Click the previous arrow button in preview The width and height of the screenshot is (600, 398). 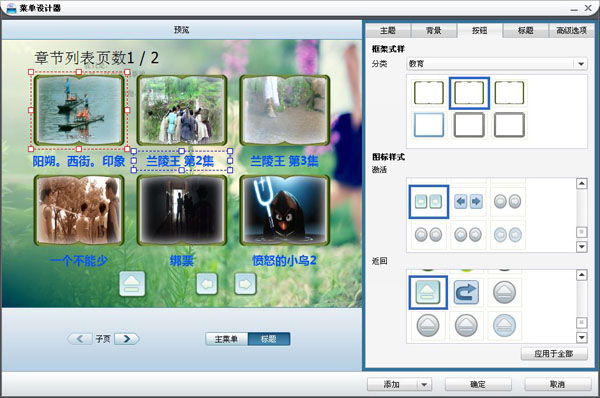(x=207, y=284)
